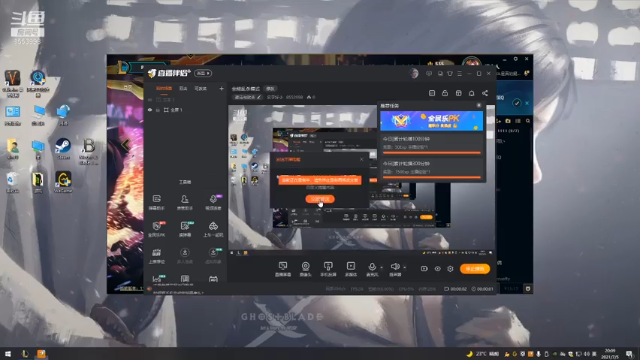Toggle visibility eye of 全屏 1 source
640x360 pixels.
click(x=150, y=110)
